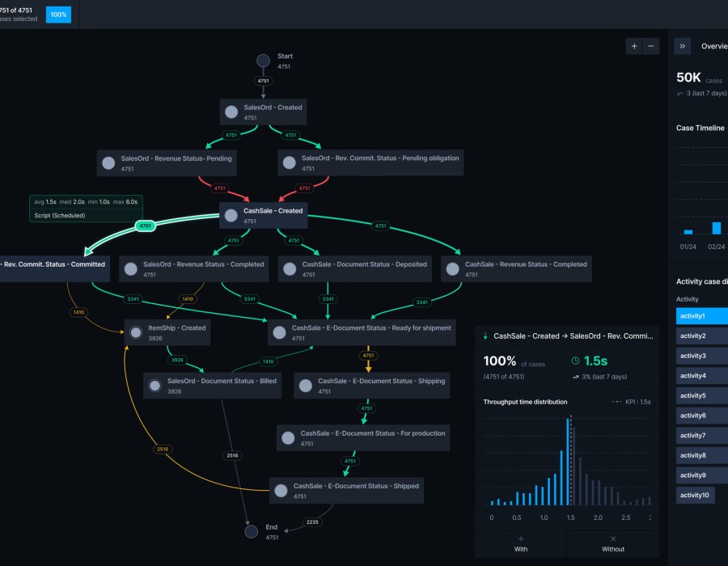
Task: Click the SalesOrd - Document Status - Billed icon
Action: (155, 386)
